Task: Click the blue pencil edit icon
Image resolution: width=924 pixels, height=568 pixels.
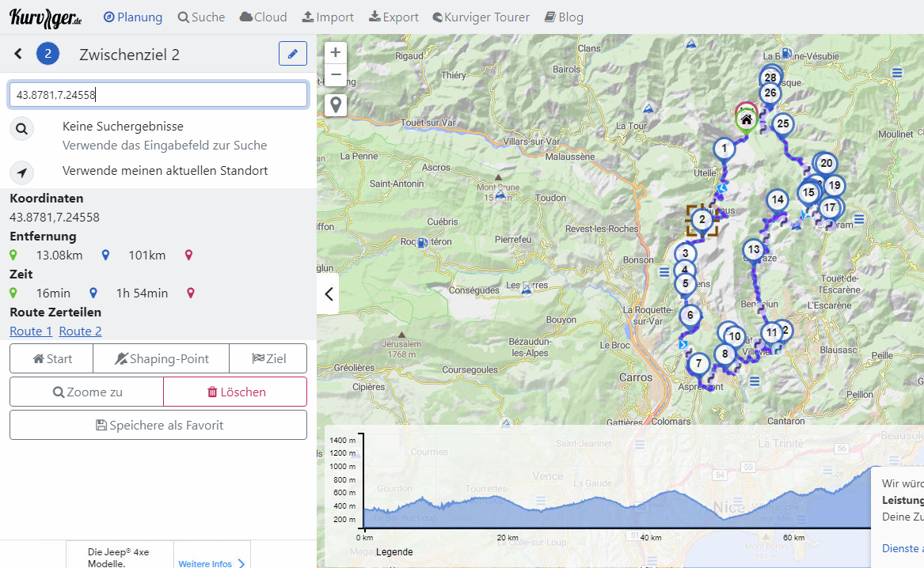Action: (x=293, y=54)
